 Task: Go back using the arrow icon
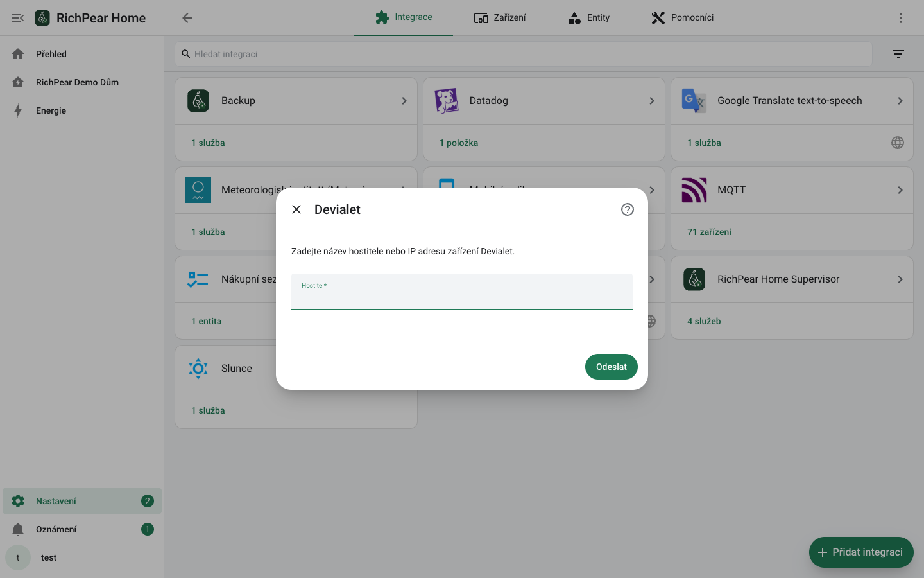click(187, 18)
